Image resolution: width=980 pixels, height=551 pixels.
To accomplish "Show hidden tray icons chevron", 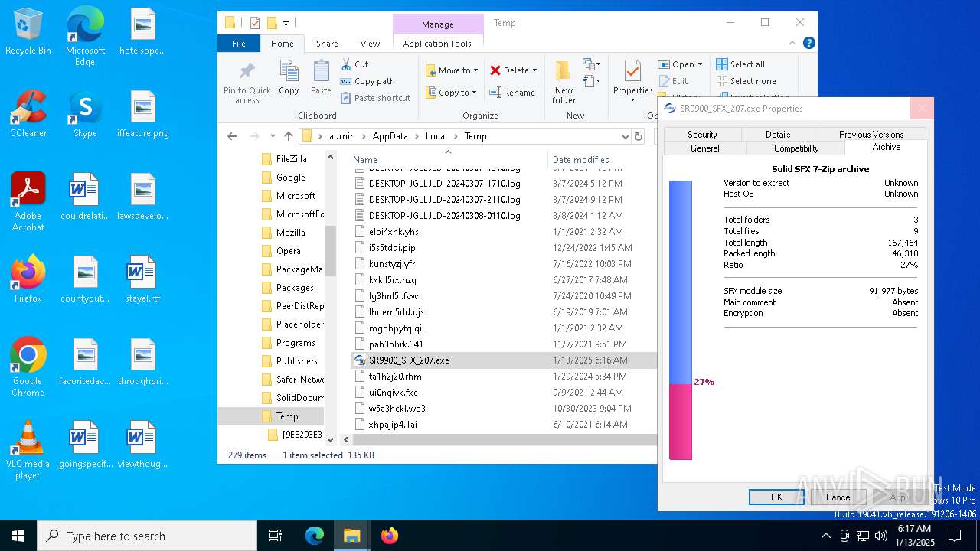I will pyautogui.click(x=825, y=536).
